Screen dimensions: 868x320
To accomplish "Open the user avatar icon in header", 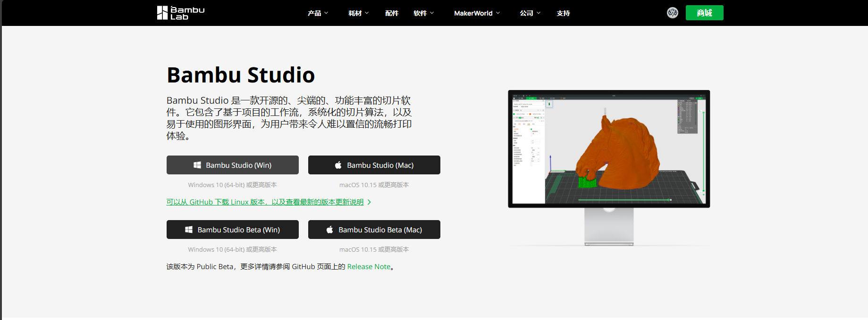I will tap(673, 13).
